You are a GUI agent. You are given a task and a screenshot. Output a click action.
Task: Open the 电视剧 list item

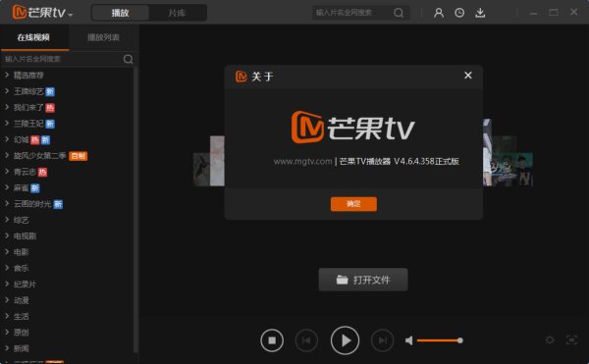point(25,236)
